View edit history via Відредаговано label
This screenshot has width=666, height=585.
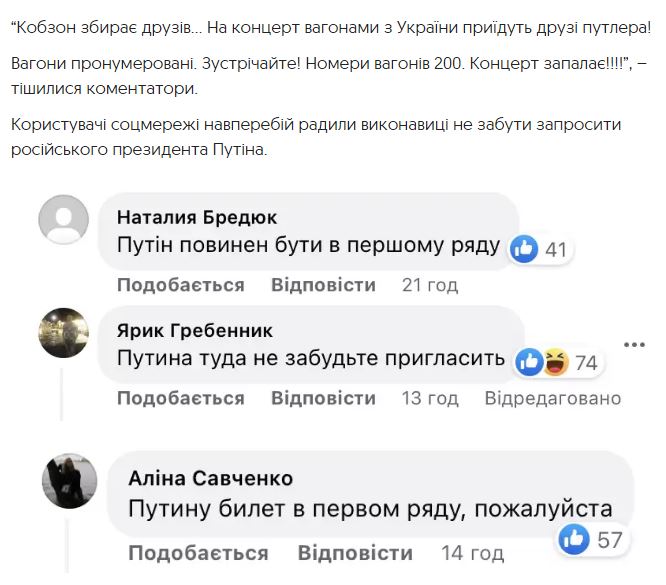(553, 398)
